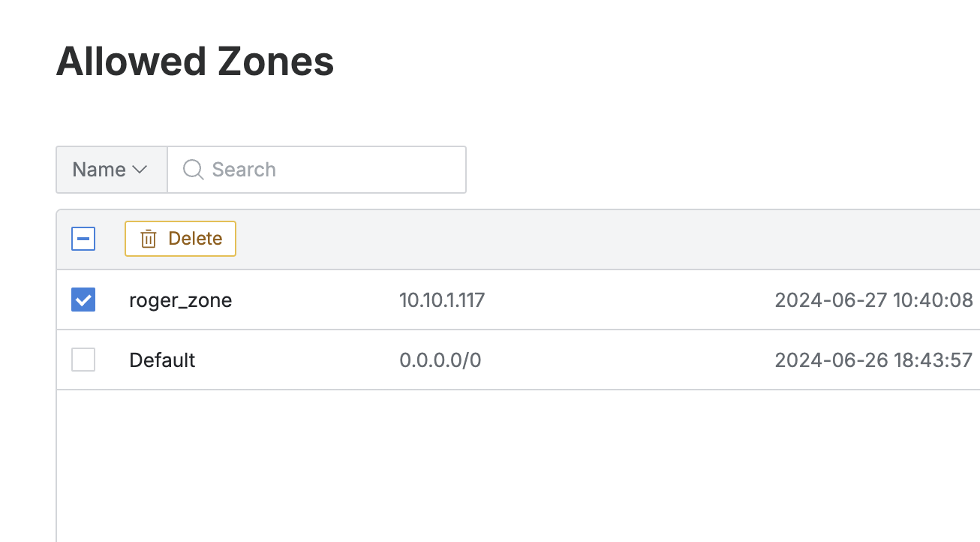Click the roger_zone zone name
Image resolution: width=980 pixels, height=542 pixels.
click(x=180, y=300)
